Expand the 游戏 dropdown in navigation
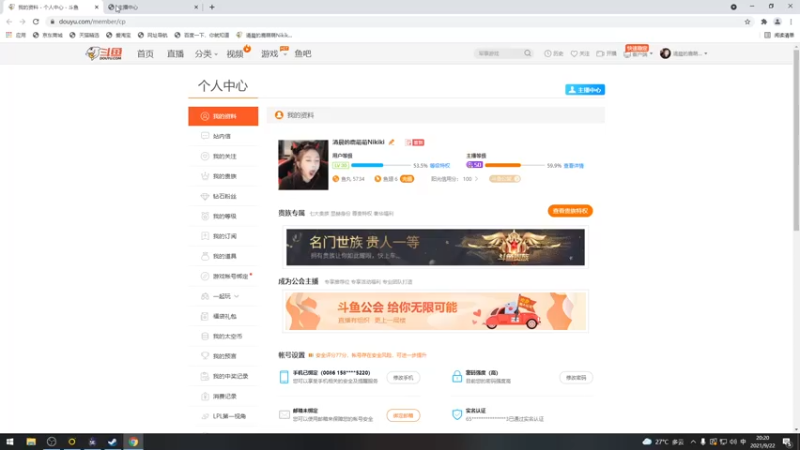The height and width of the screenshot is (450, 800). pos(273,54)
